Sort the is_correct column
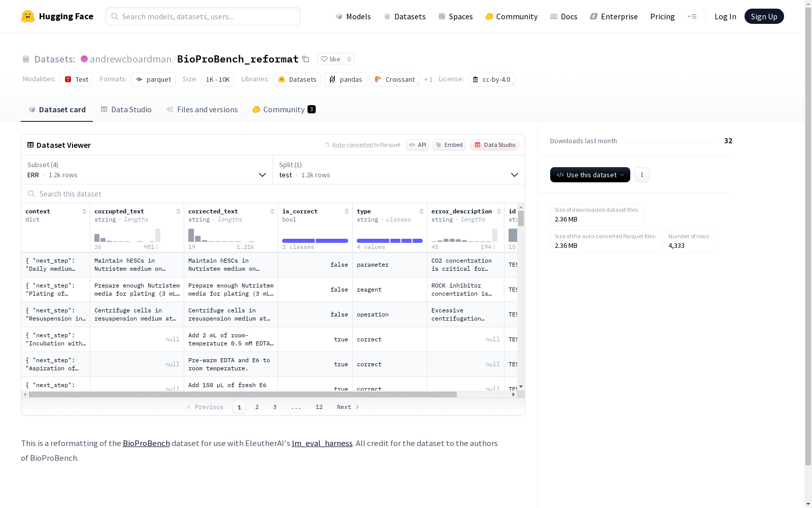Screen dimensions: 812x508 point(347,211)
